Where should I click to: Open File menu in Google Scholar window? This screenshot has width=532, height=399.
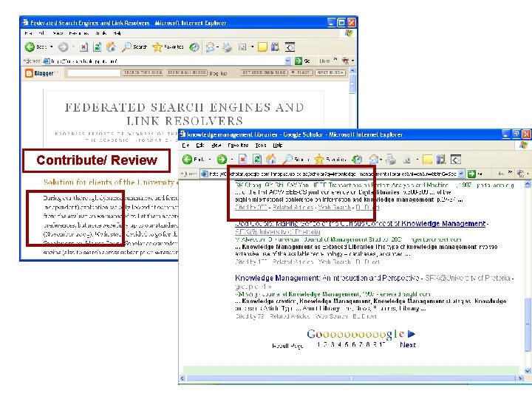pyautogui.click(x=185, y=146)
